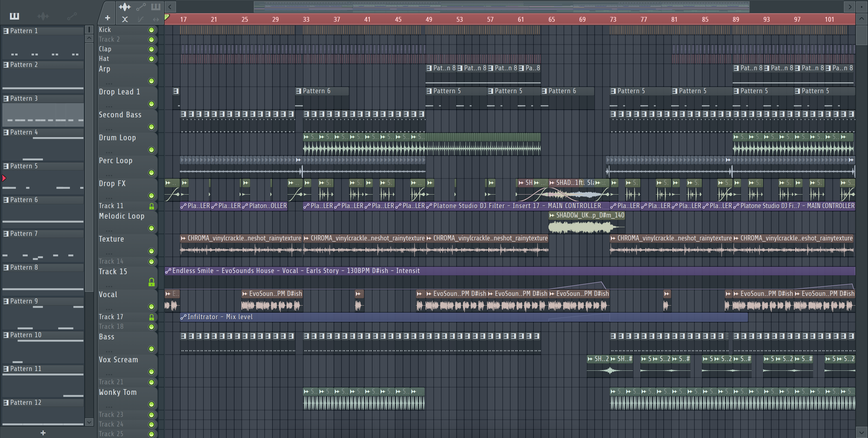Click the playlist horizontal overview scrollbar
This screenshot has height=438, width=868.
tap(502, 7)
